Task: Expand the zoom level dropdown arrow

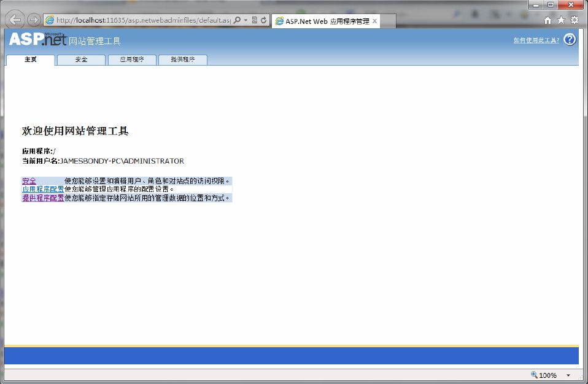Action: point(568,375)
